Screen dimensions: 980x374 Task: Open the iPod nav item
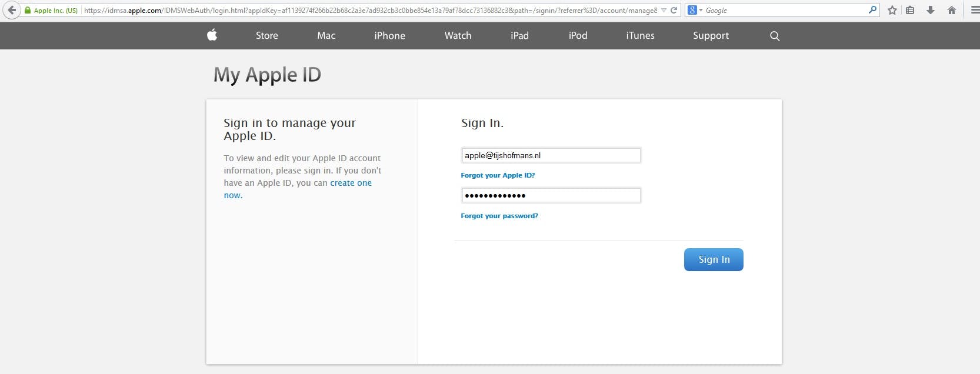[578, 36]
